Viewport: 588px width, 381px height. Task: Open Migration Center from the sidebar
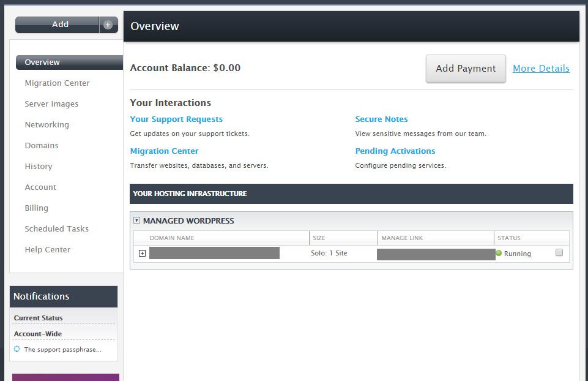click(57, 83)
